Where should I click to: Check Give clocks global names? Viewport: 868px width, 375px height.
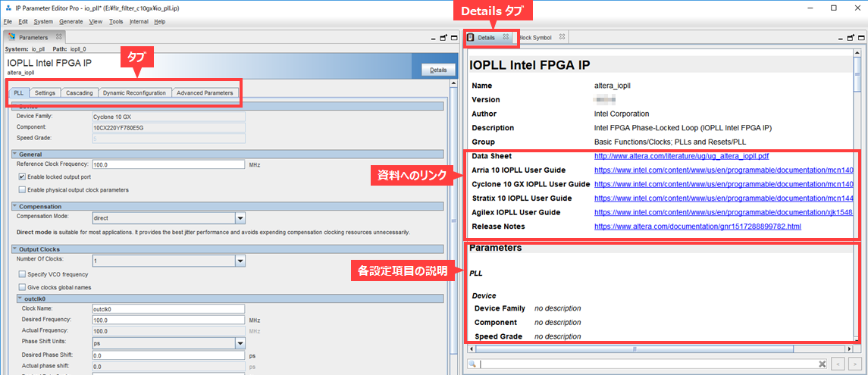click(x=22, y=287)
